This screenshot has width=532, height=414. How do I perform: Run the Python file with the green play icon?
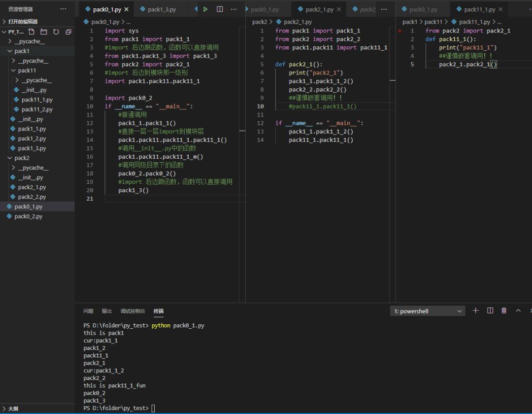205,9
